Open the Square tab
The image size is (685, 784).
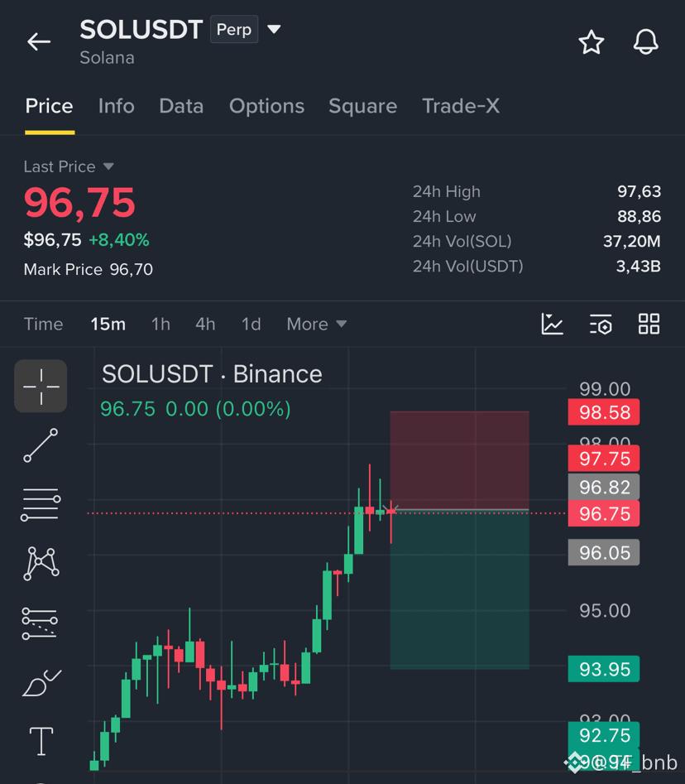[x=362, y=106]
